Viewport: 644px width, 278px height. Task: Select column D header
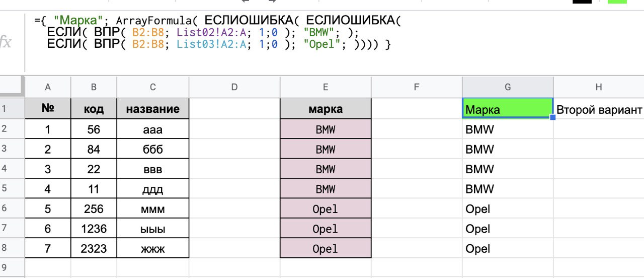point(234,87)
